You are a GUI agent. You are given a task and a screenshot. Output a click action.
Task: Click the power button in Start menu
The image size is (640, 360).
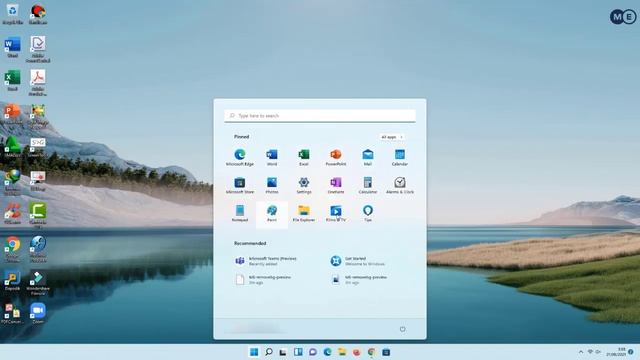[402, 329]
